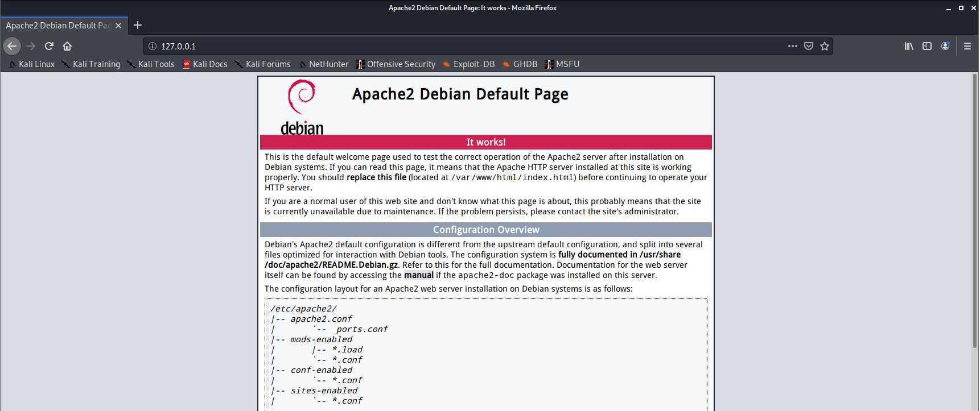Open Kali Docs bookmark

click(x=205, y=64)
